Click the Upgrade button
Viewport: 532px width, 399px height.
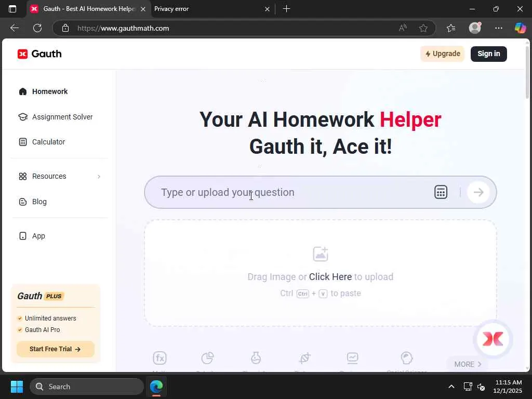pyautogui.click(x=443, y=54)
